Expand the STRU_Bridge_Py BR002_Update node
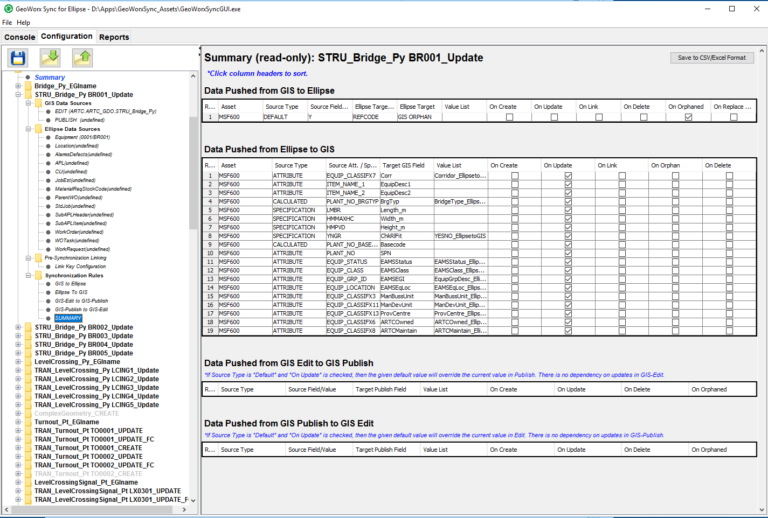Image resolution: width=768 pixels, height=518 pixels. click(17, 327)
